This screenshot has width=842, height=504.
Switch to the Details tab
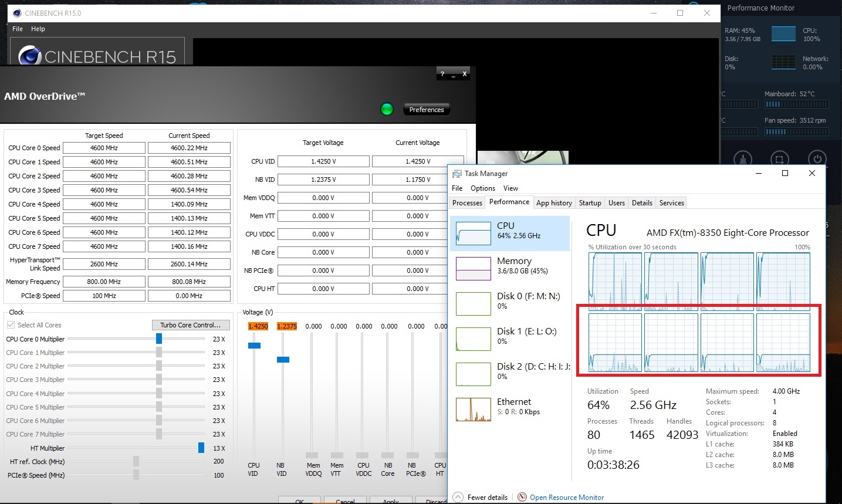[642, 203]
